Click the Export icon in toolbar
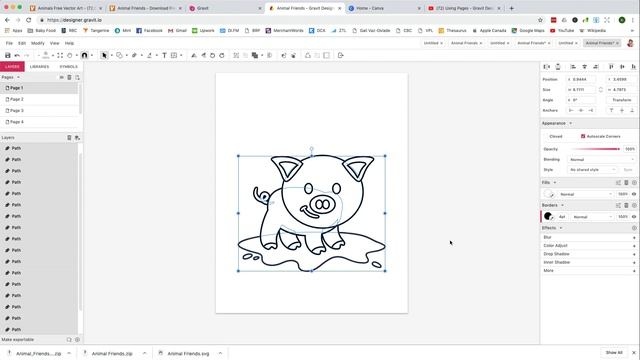Viewport: 640px width, 360px height. click(x=340, y=55)
